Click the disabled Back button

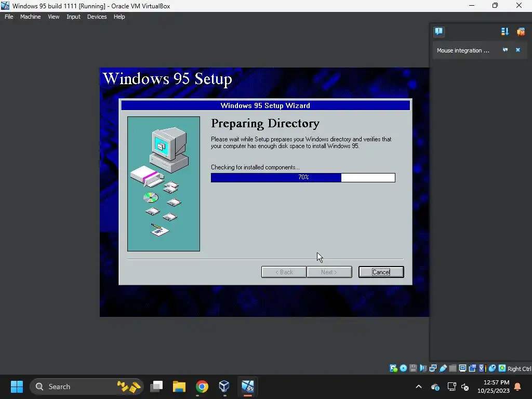click(x=284, y=272)
